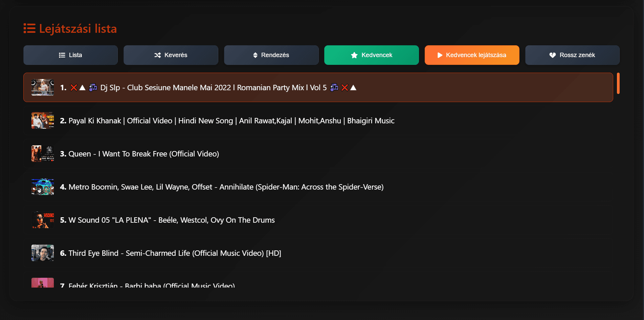Toggle the Kedvencek favorites filter

point(371,55)
